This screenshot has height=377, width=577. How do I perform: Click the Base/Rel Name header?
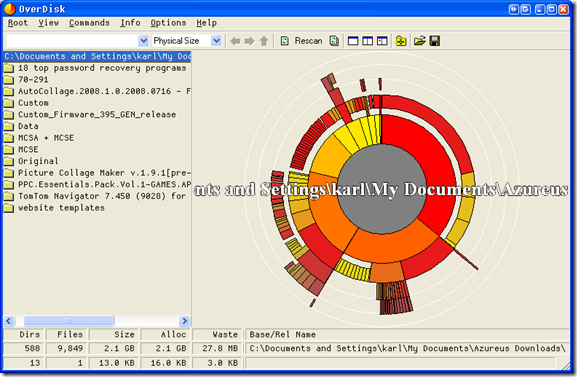pos(407,334)
